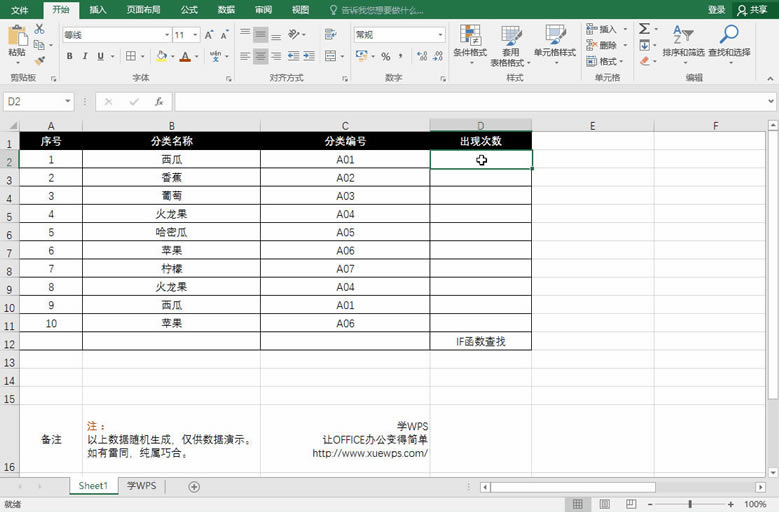Align text to top

point(245,34)
